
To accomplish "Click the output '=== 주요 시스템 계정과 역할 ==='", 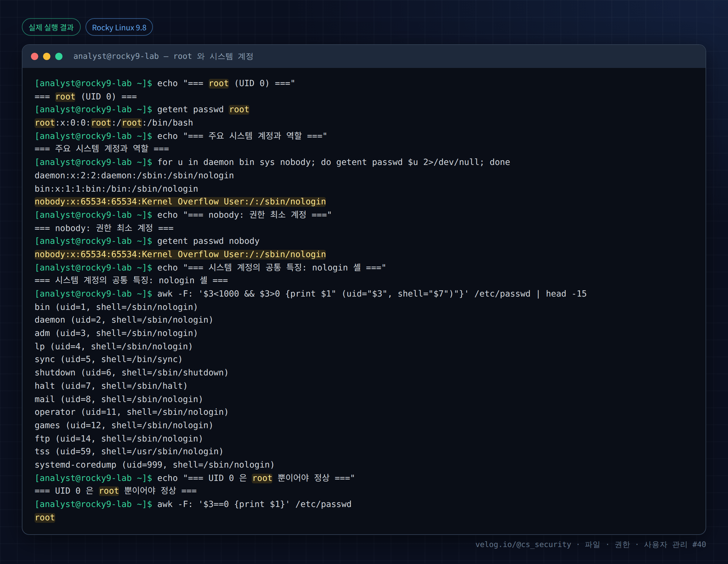I will coord(102,149).
